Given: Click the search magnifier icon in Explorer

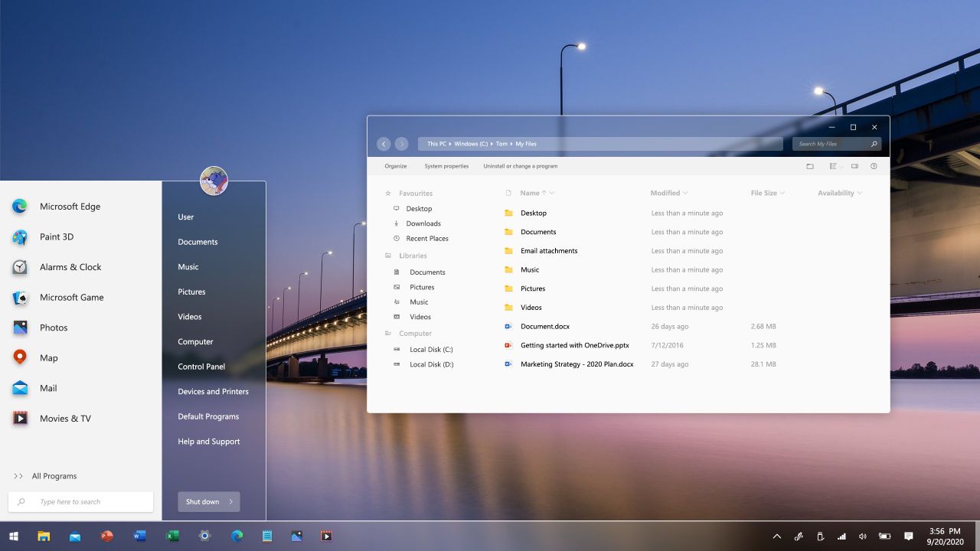Looking at the screenshot, I should [874, 144].
